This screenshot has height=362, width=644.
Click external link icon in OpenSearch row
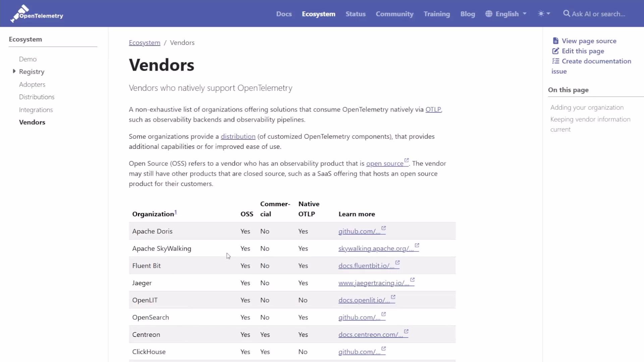tap(384, 314)
